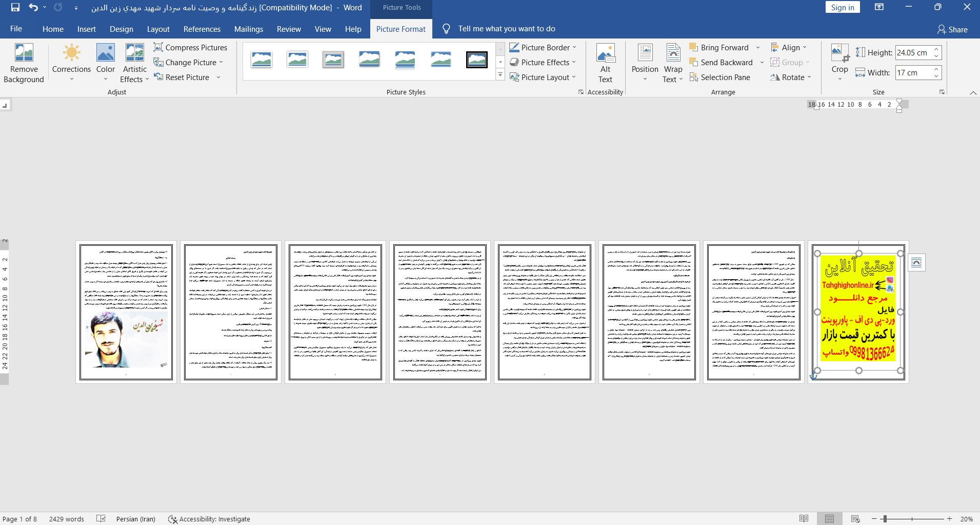Click Reset Picture button
Viewport: 980px width, 525px height.
point(182,77)
